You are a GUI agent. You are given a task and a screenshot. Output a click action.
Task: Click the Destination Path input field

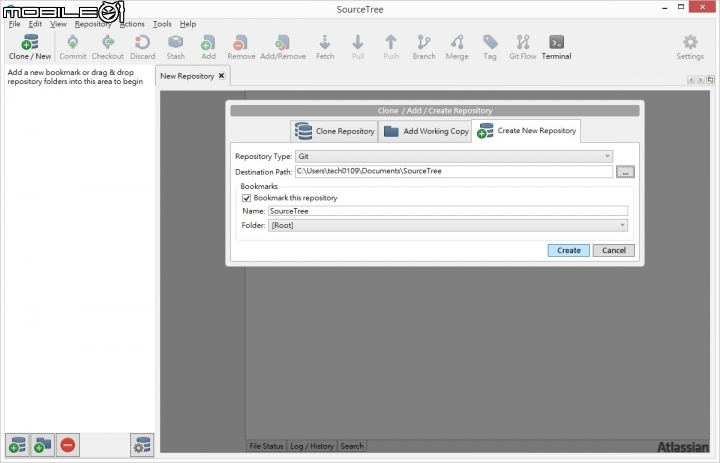click(x=454, y=171)
